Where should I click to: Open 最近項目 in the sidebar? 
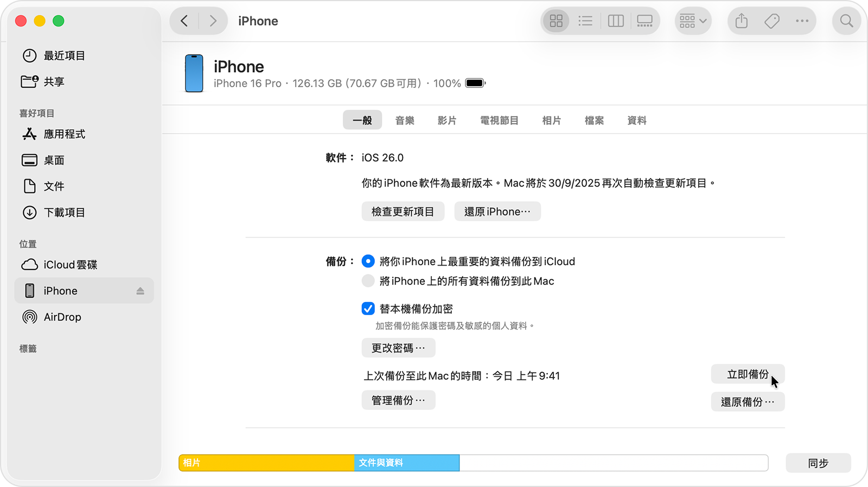coord(84,56)
